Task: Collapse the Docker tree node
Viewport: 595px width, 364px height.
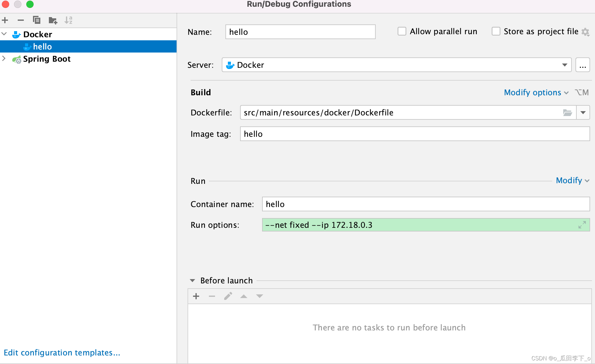Action: coord(4,34)
